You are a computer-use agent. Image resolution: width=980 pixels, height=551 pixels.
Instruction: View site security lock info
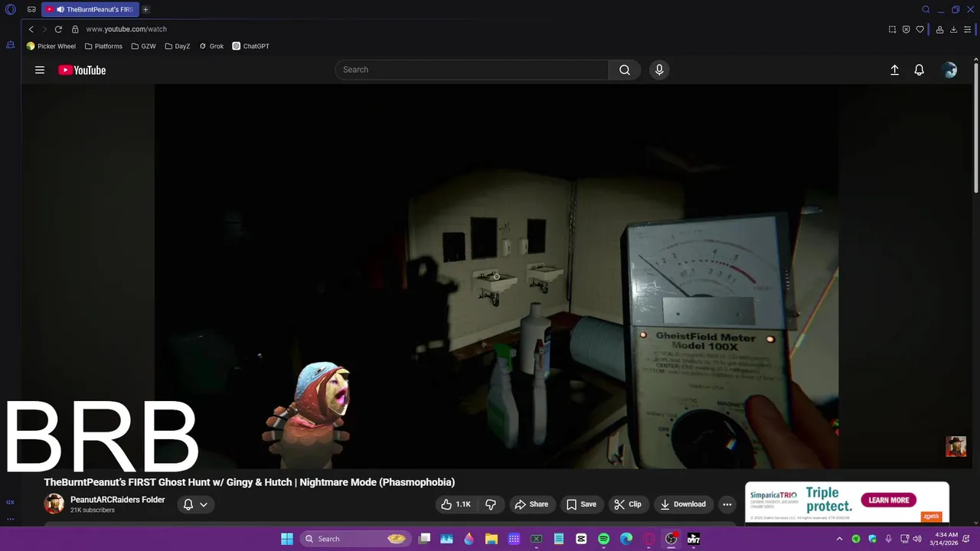(x=75, y=29)
